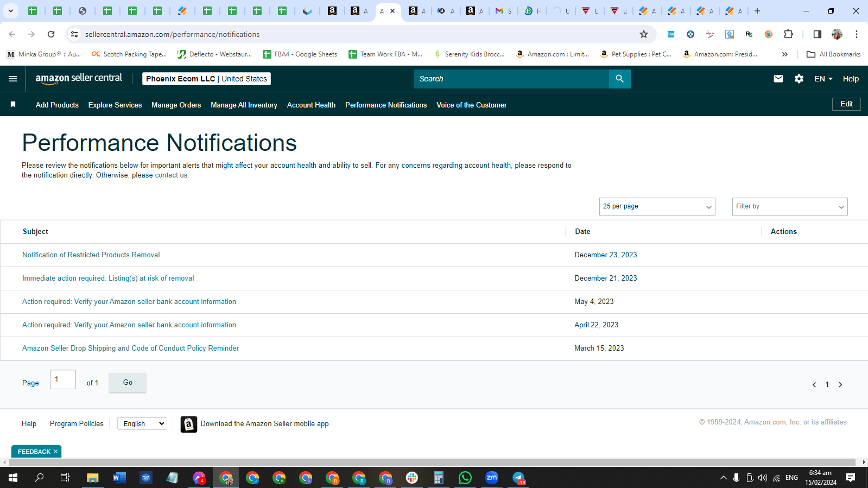This screenshot has width=868, height=488.
Task: Select Performance Notifications in the nav bar
Action: click(x=386, y=105)
